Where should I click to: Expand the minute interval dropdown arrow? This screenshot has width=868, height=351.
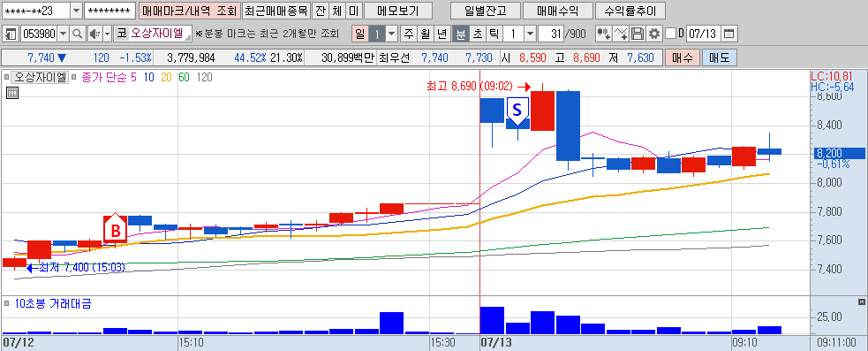tap(530, 34)
